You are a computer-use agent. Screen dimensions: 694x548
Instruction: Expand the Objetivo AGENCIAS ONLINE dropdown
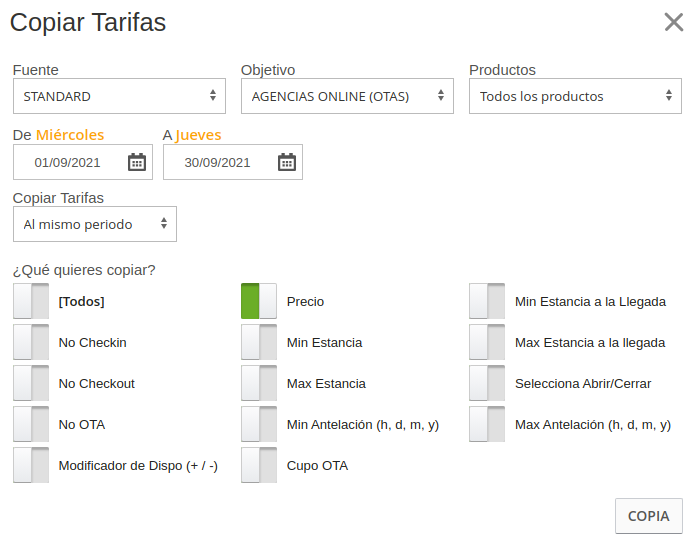[x=347, y=96]
